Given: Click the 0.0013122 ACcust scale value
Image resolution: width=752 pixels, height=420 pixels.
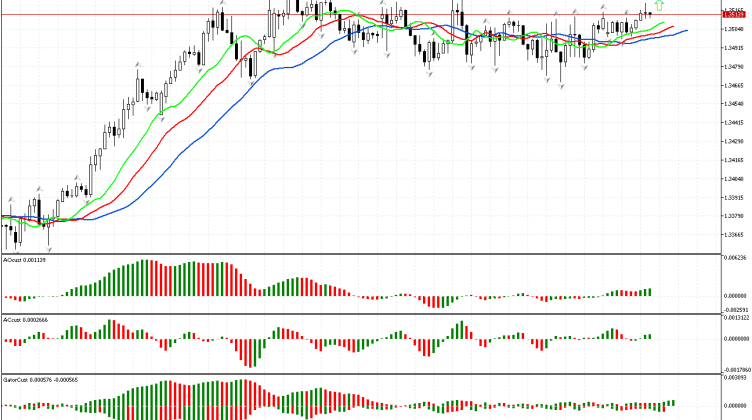Looking at the screenshot, I should pos(735,319).
